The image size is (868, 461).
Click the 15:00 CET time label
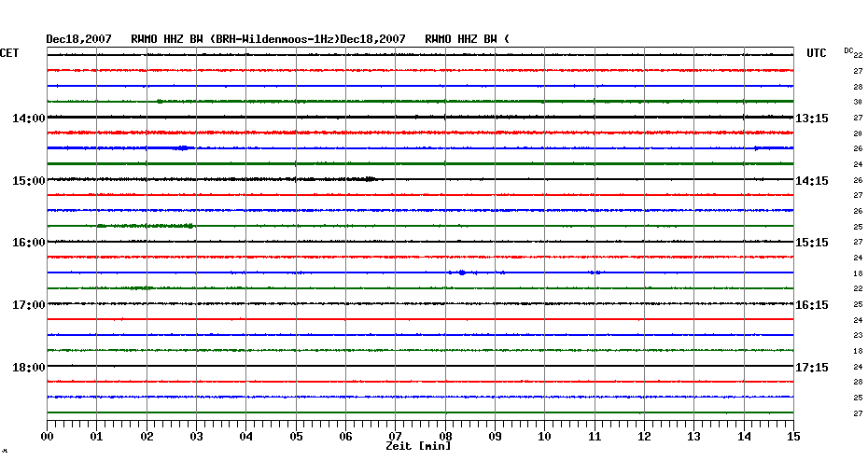[29, 181]
